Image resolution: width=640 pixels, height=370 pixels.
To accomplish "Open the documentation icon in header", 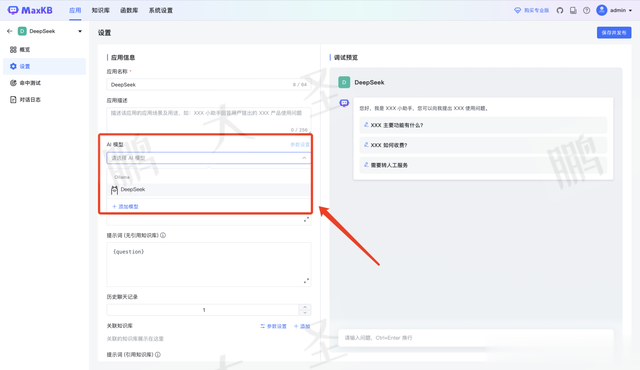I will pos(573,11).
